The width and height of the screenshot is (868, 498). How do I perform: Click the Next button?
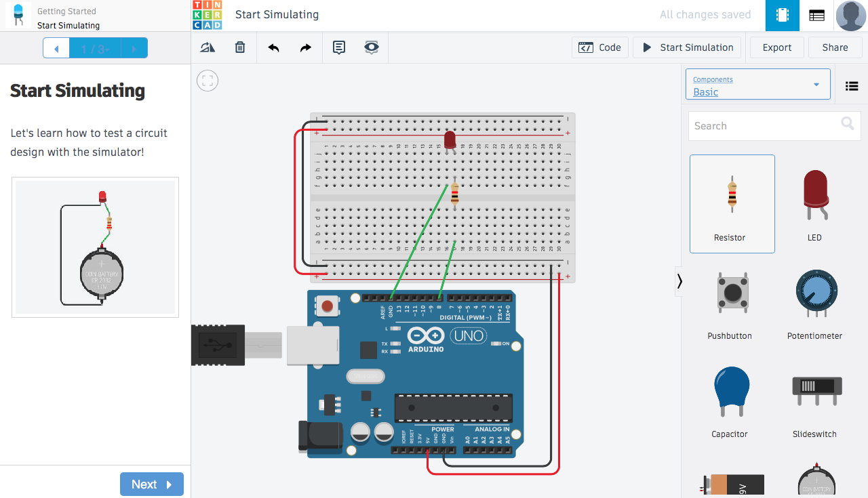pyautogui.click(x=152, y=484)
